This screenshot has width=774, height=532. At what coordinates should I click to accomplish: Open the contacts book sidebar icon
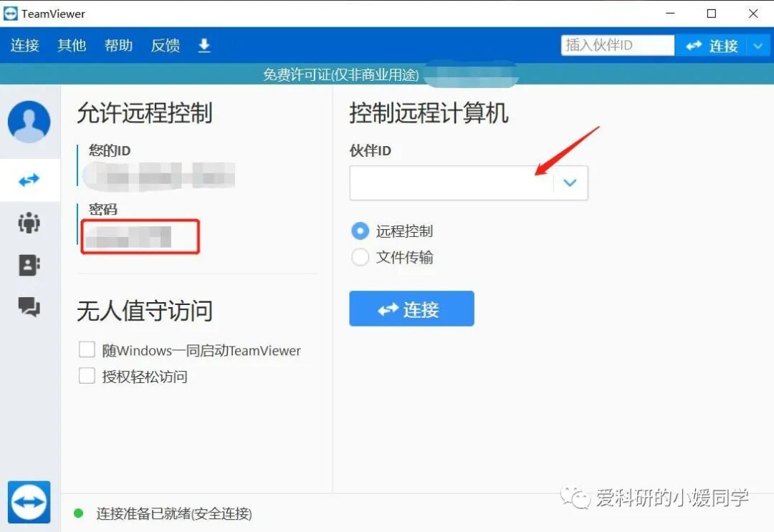point(29,265)
